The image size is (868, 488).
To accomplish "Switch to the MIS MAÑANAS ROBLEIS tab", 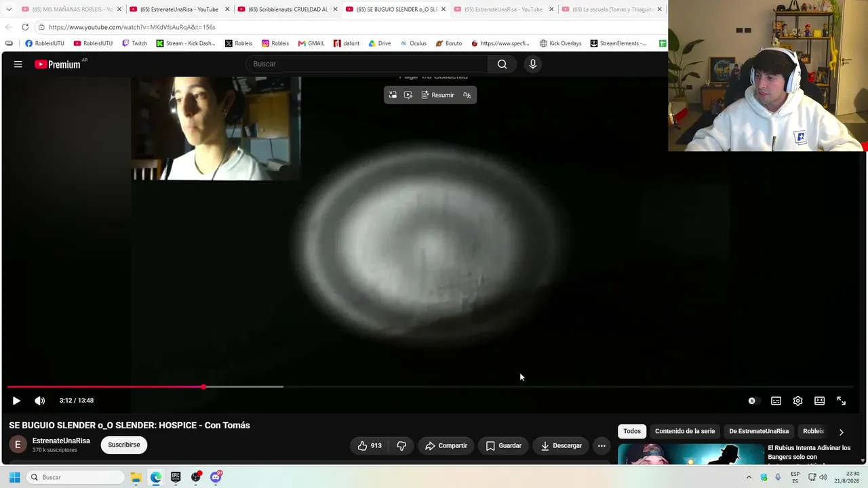I will (x=72, y=9).
